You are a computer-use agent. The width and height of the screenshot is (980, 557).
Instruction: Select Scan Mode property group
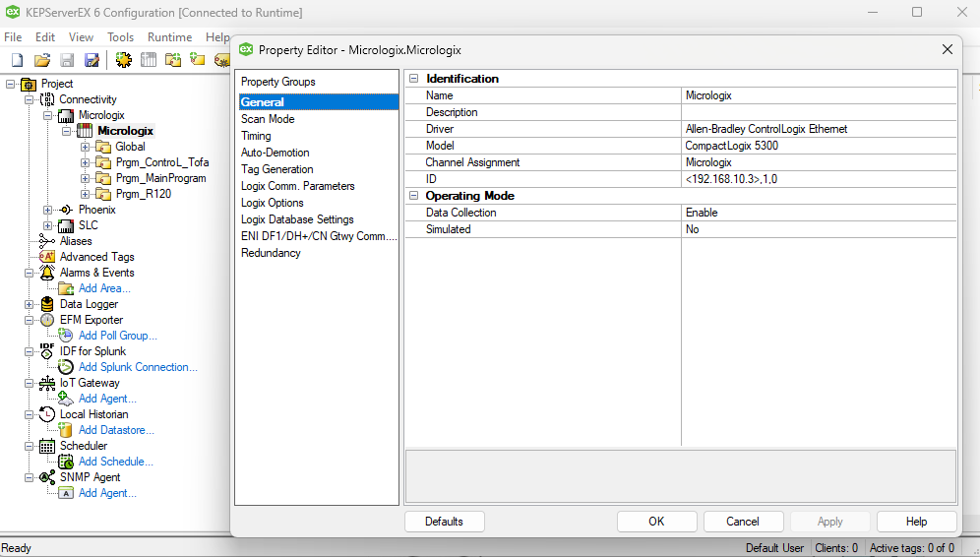268,119
